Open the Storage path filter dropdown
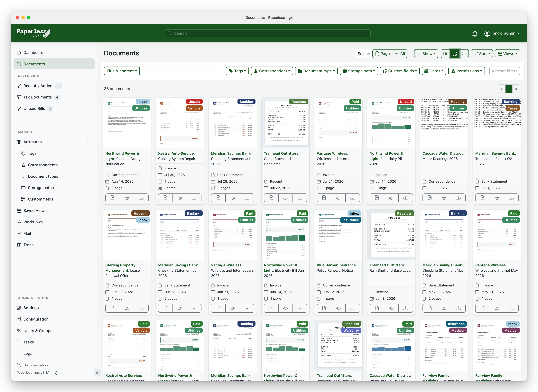Screen dimensions: 538x392 click(359, 71)
